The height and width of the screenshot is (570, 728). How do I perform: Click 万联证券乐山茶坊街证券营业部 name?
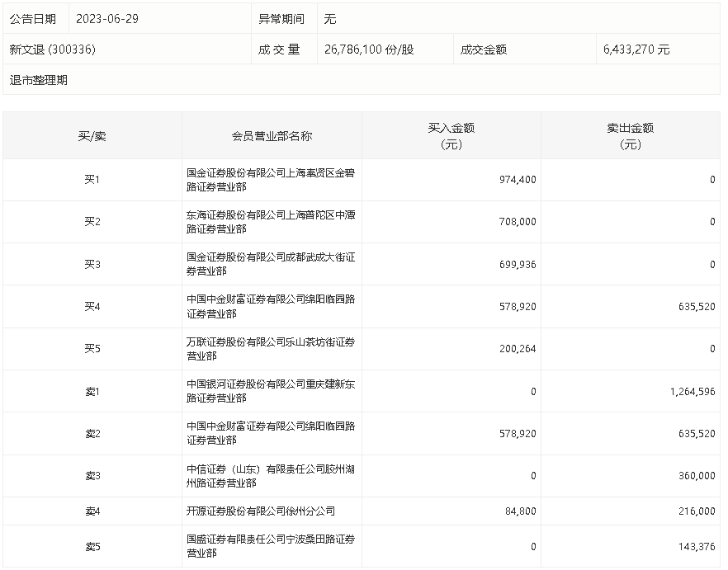coord(271,349)
